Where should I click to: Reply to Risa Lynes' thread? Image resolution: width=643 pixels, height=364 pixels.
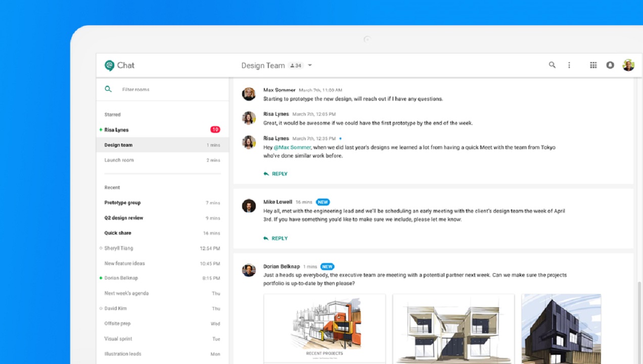275,174
